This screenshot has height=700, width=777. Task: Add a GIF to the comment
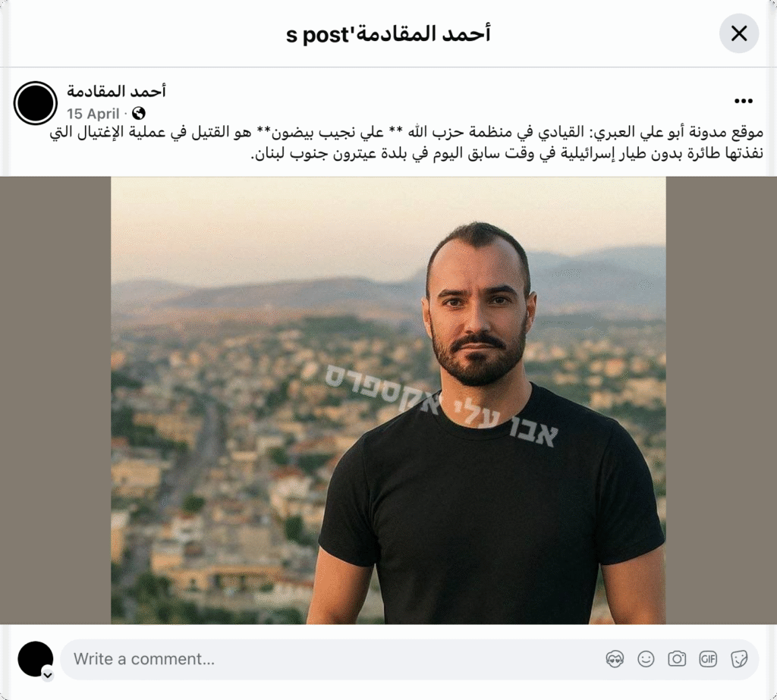708,659
